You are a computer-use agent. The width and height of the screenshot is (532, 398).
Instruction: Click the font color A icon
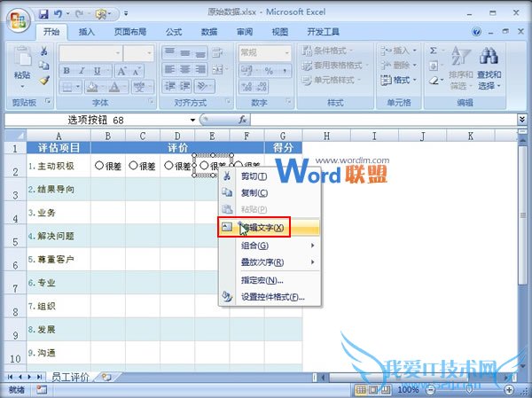(x=114, y=87)
